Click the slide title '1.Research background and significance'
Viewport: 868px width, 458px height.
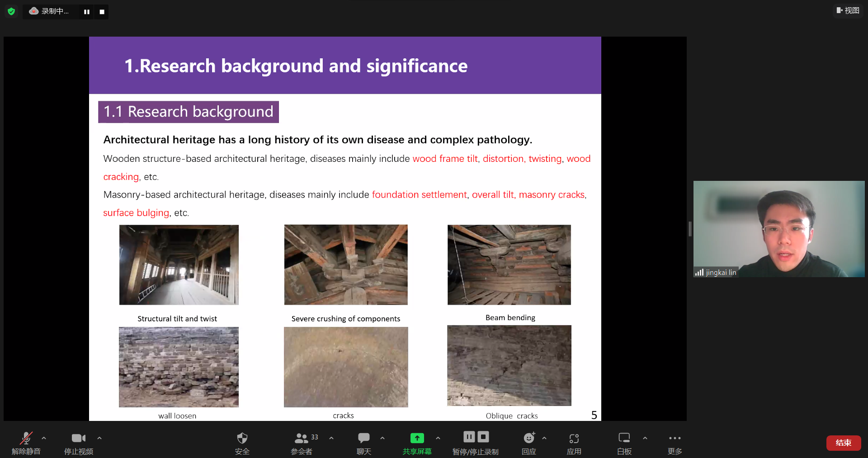pos(296,66)
